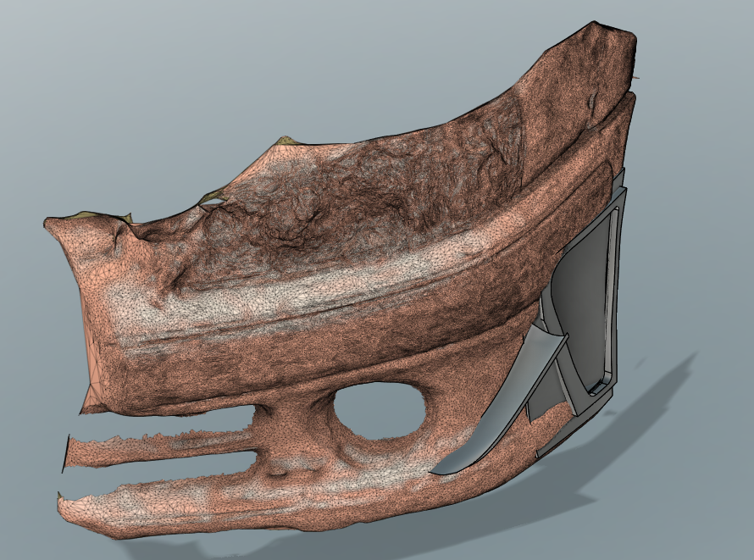Viewport: 754px width, 560px height.
Task: Click the yellow-green mesh fragment at top edge
Action: point(287,141)
